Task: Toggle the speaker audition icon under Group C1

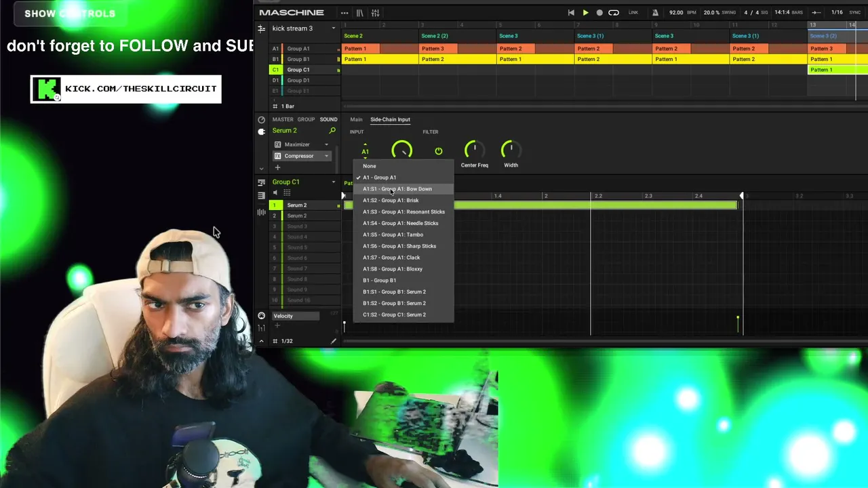Action: pos(275,193)
